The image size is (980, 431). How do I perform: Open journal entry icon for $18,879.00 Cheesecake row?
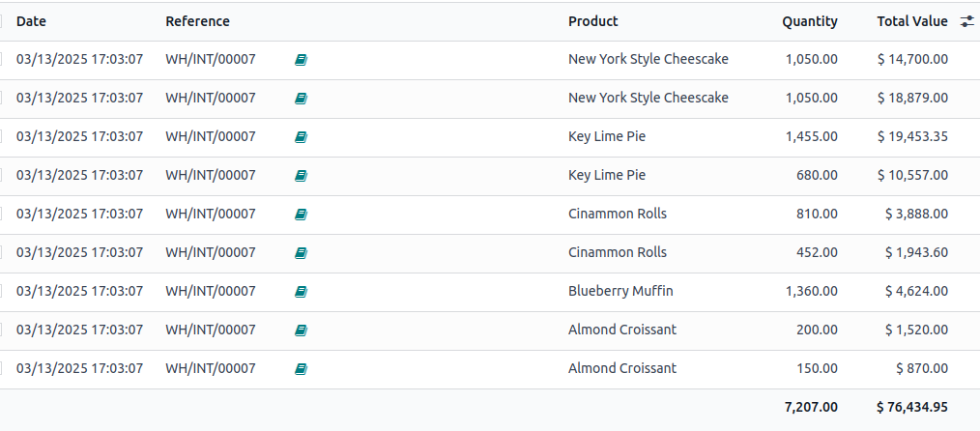301,99
